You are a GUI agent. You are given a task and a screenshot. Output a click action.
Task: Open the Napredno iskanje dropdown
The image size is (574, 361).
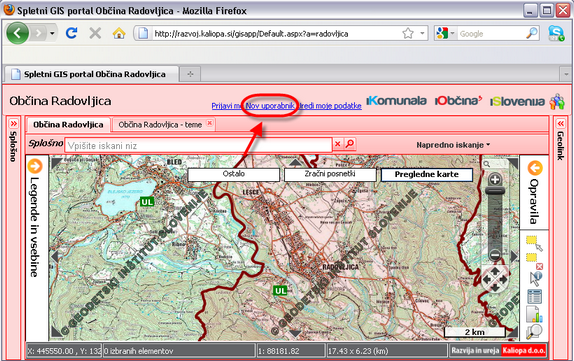[453, 145]
